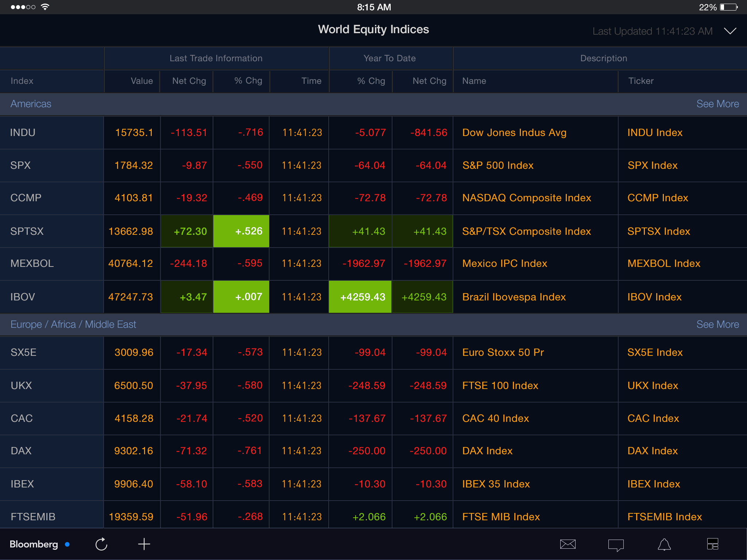Tap the refresh icon in bottom bar
Viewport: 747px width, 560px height.
pos(101,544)
